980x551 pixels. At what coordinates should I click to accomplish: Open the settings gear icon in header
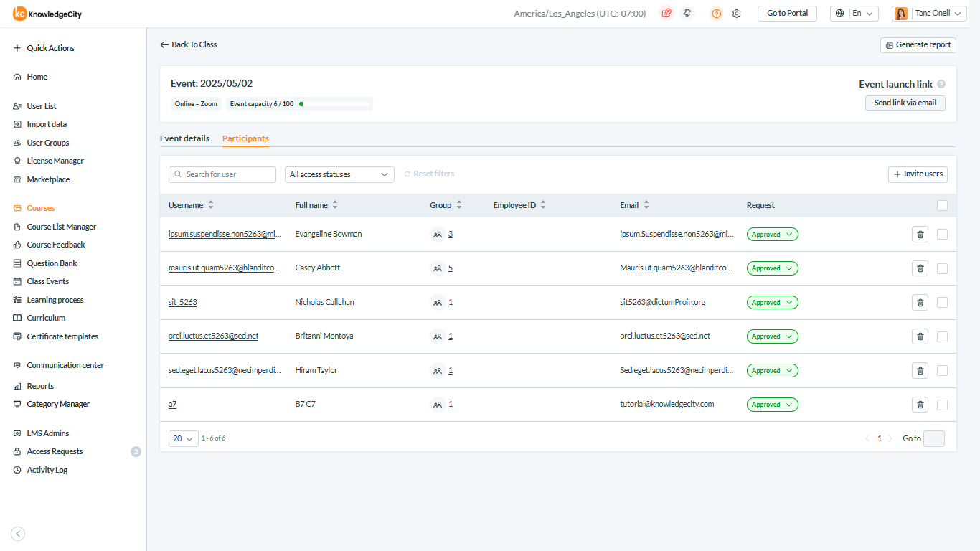point(736,14)
